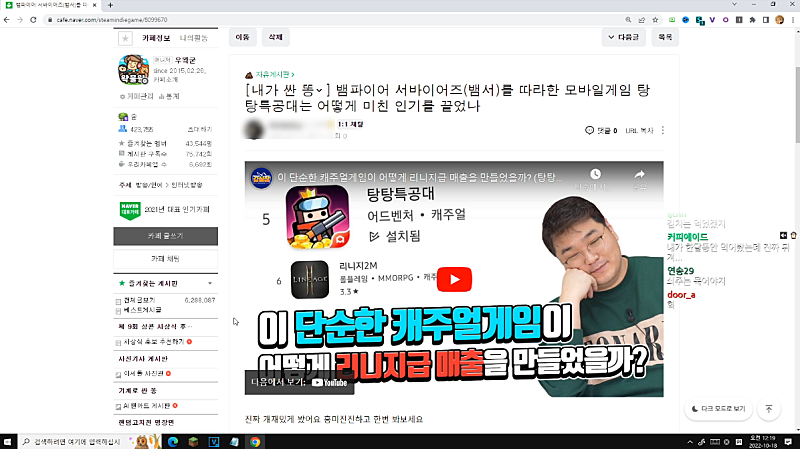The height and width of the screenshot is (449, 800).
Task: Open Chrome from taskbar
Action: pos(255,442)
